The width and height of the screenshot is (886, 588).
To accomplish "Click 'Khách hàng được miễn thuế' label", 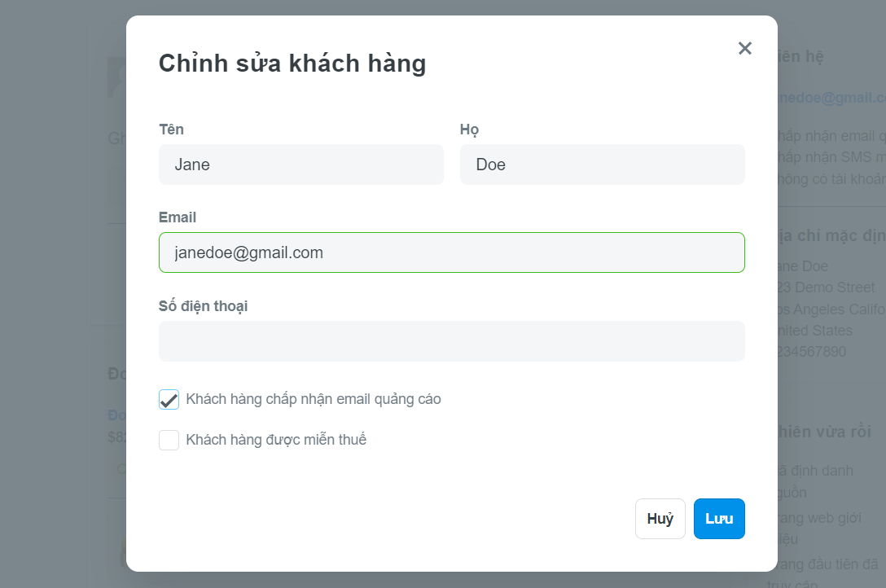I will (x=276, y=440).
